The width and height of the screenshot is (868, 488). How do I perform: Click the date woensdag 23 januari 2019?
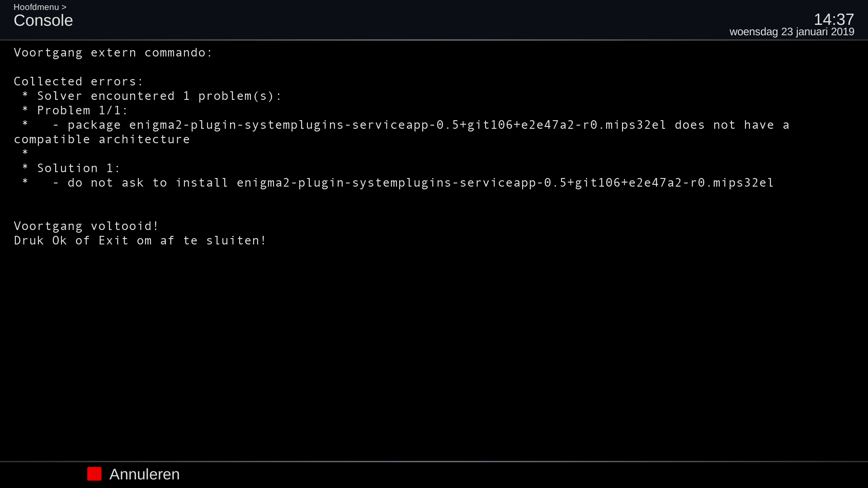[792, 32]
